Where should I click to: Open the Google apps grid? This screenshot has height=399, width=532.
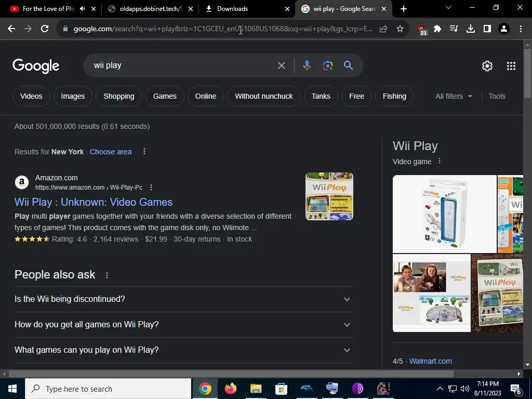point(511,66)
